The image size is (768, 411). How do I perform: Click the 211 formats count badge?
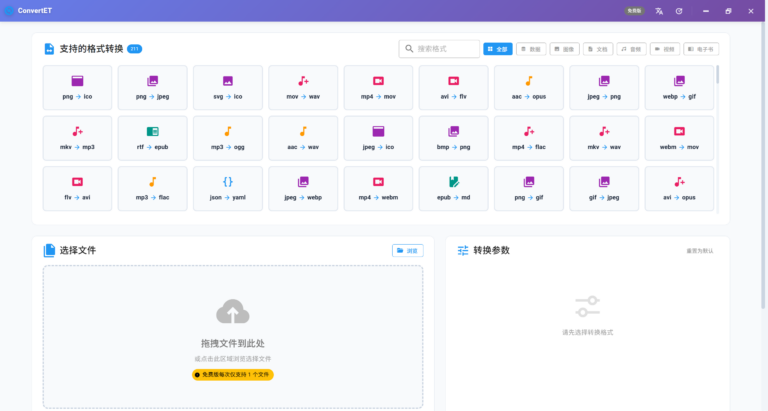point(134,49)
